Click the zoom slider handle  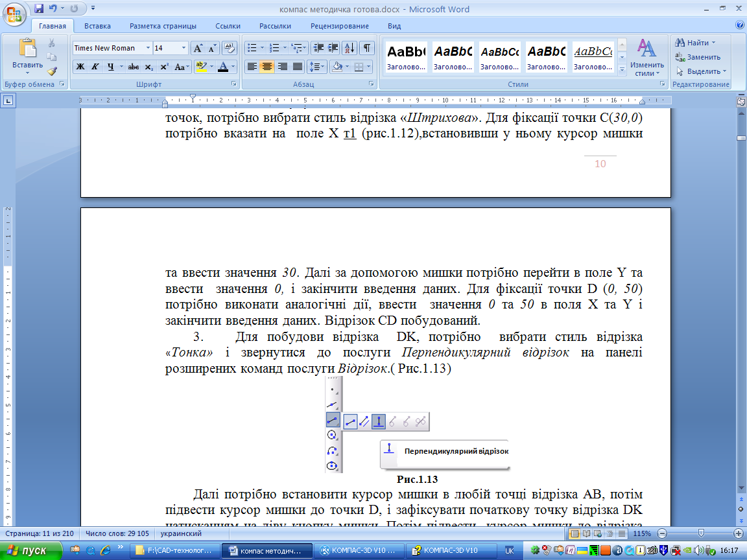point(701,533)
